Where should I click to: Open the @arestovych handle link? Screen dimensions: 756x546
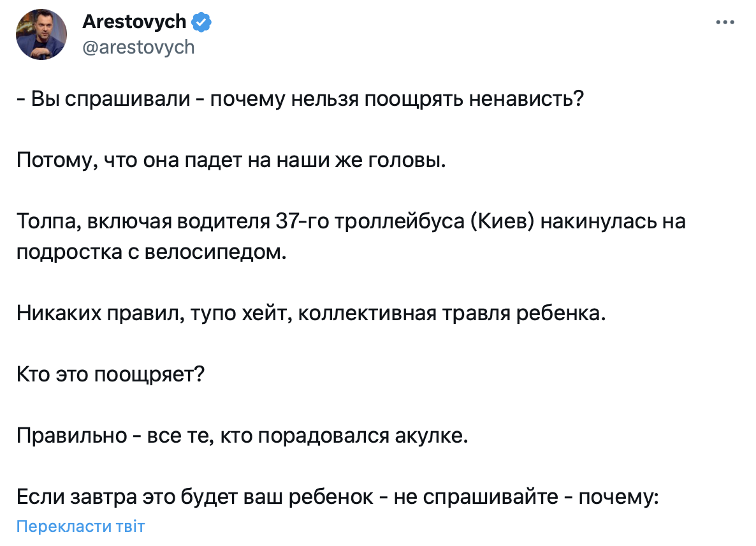[x=138, y=47]
